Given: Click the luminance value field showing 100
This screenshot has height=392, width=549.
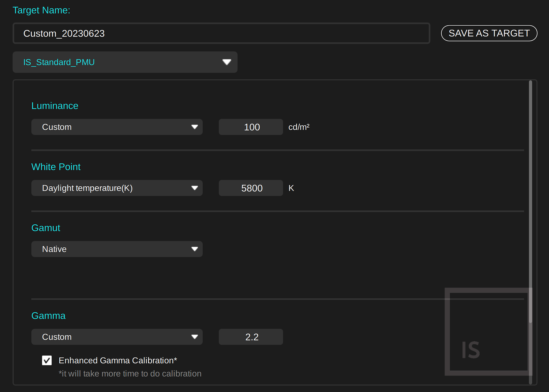Looking at the screenshot, I should pyautogui.click(x=251, y=127).
